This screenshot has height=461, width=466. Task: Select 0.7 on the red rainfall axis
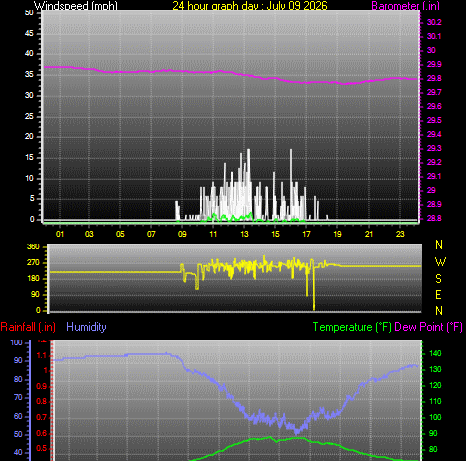pyautogui.click(x=42, y=418)
